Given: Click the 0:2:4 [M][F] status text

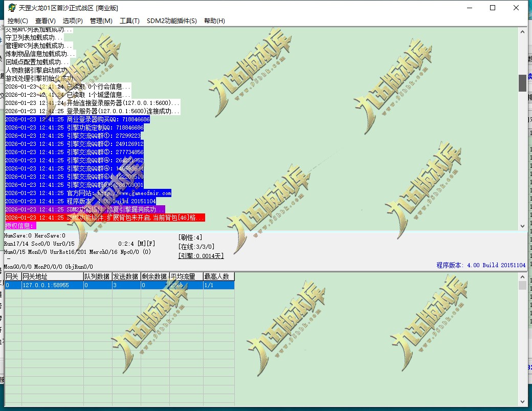Looking at the screenshot, I should pyautogui.click(x=137, y=244).
